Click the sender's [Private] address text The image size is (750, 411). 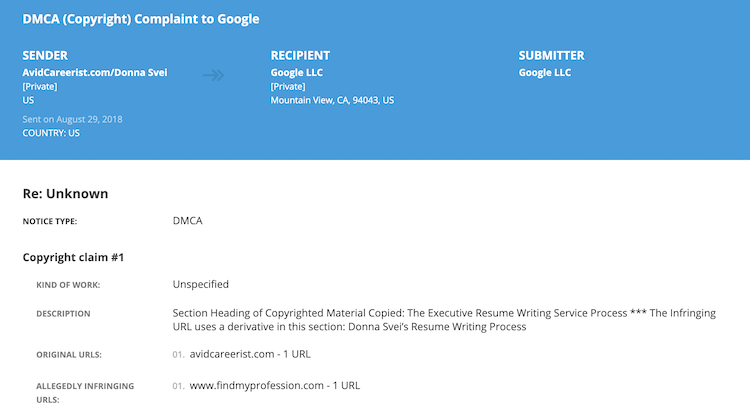click(40, 87)
